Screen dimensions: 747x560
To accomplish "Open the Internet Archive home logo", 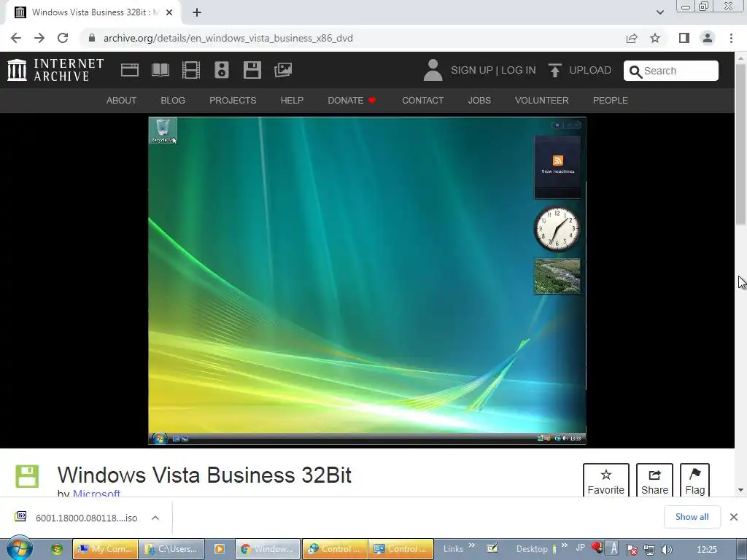I will [55, 70].
